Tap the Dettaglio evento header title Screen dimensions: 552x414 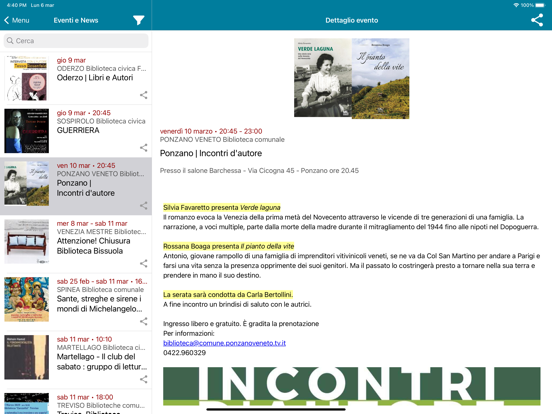click(x=352, y=20)
